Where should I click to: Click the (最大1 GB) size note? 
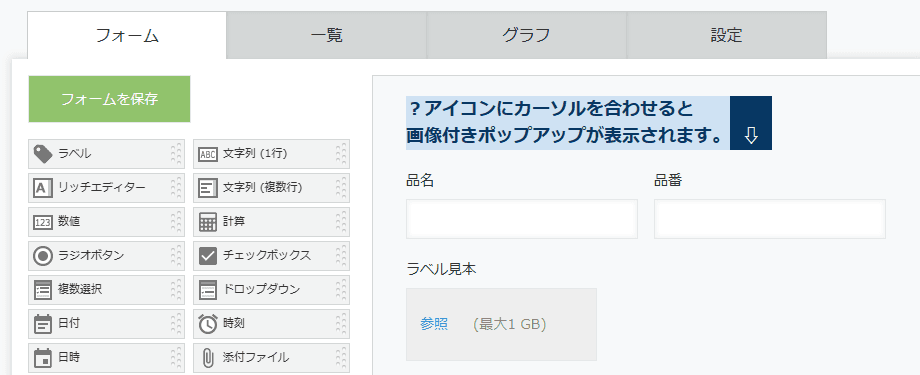[x=510, y=324]
